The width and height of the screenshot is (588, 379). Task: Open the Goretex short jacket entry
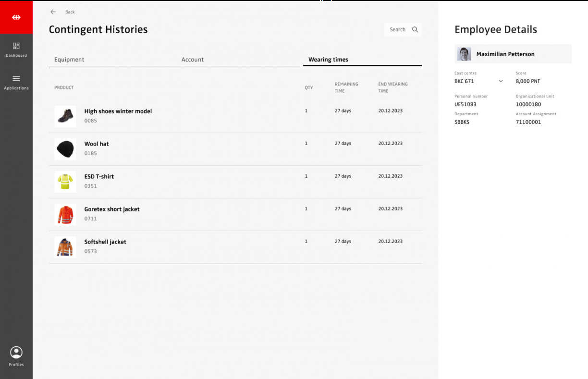(112, 209)
